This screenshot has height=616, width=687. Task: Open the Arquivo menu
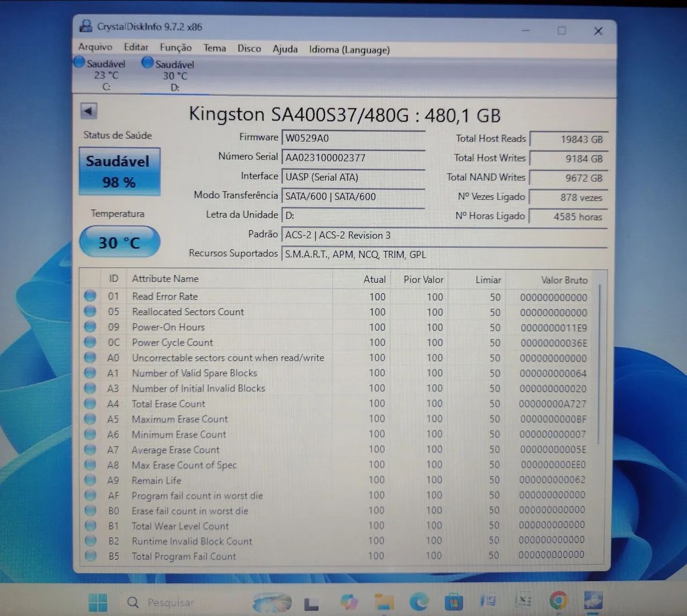tap(95, 47)
